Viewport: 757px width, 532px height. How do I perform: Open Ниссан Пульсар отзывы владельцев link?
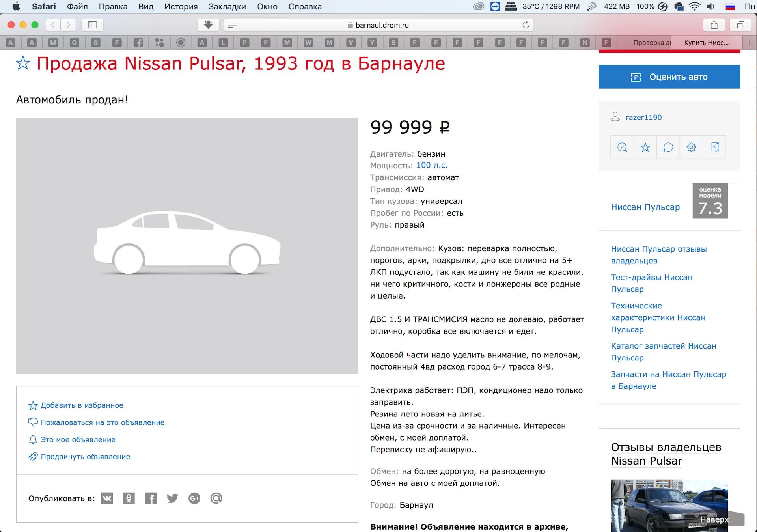pos(659,255)
